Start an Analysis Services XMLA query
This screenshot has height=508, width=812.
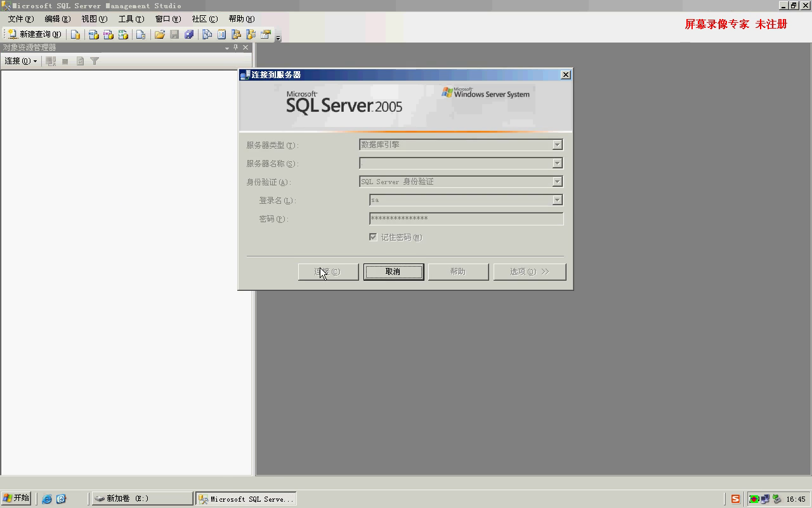(x=123, y=34)
